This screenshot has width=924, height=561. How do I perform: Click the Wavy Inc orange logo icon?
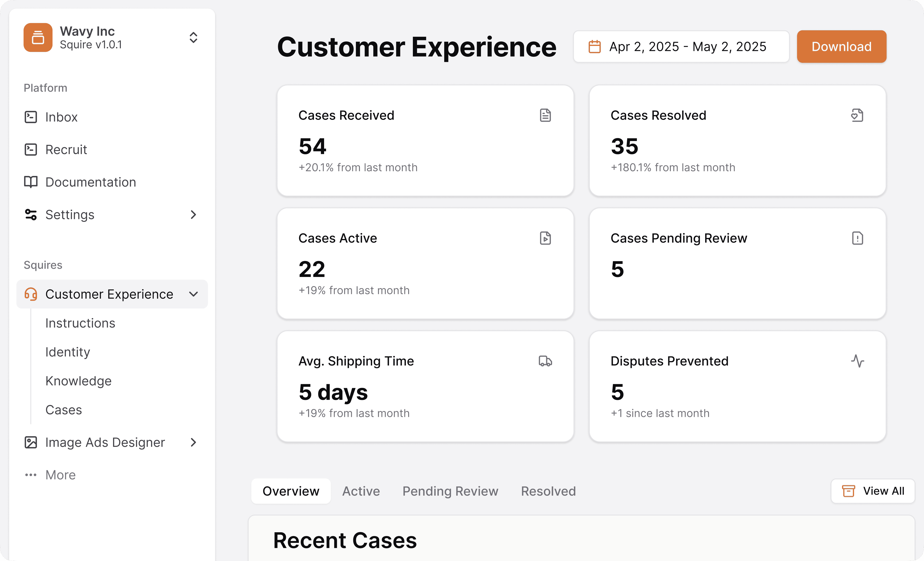click(x=38, y=37)
